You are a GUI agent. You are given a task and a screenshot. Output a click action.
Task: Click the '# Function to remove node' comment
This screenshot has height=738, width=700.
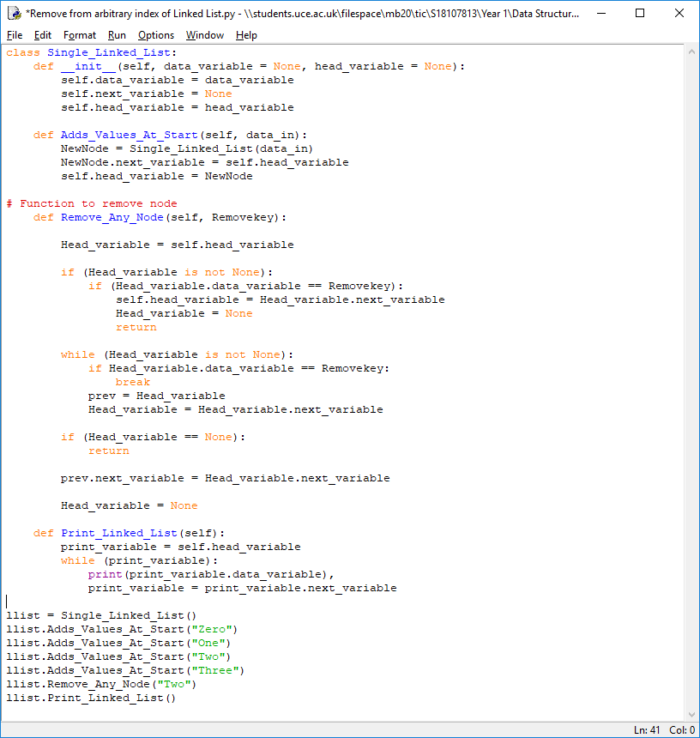(92, 203)
